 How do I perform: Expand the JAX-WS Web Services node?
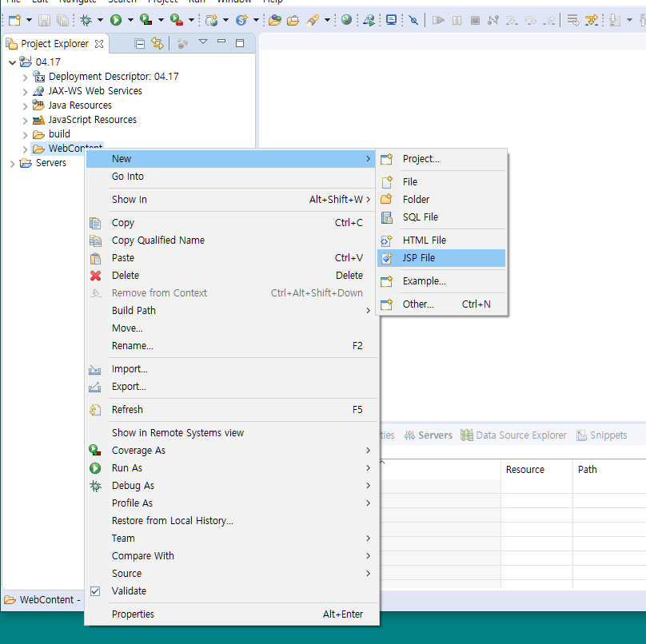[25, 91]
